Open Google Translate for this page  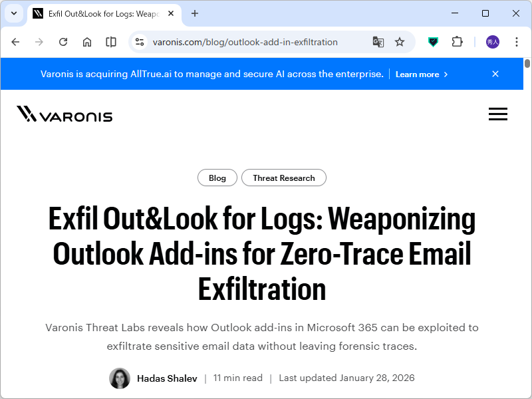coord(378,41)
